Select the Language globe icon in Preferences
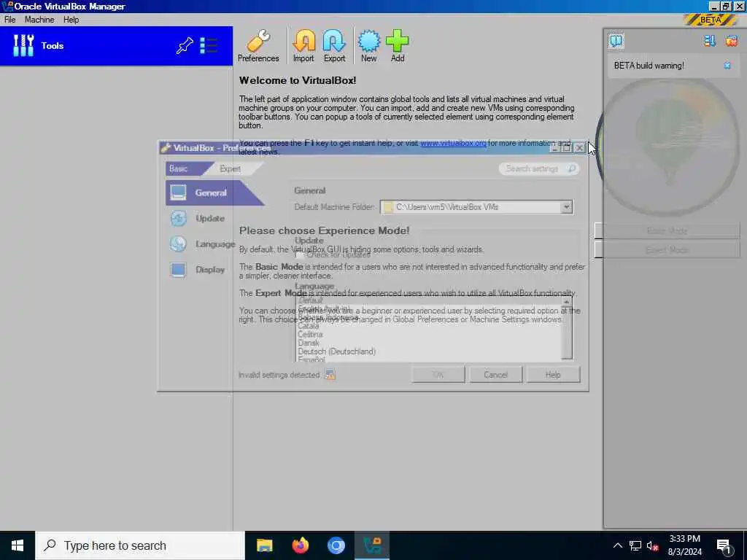The height and width of the screenshot is (560, 747). [x=178, y=244]
